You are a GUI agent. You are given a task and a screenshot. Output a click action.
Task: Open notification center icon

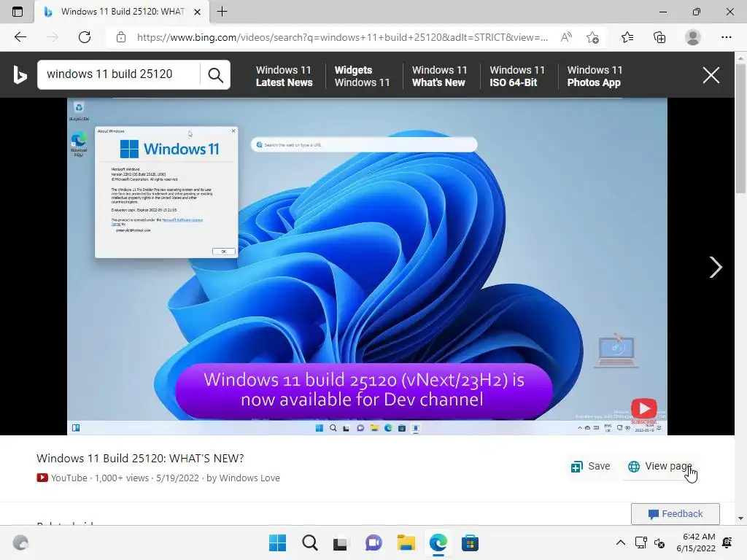click(x=727, y=542)
